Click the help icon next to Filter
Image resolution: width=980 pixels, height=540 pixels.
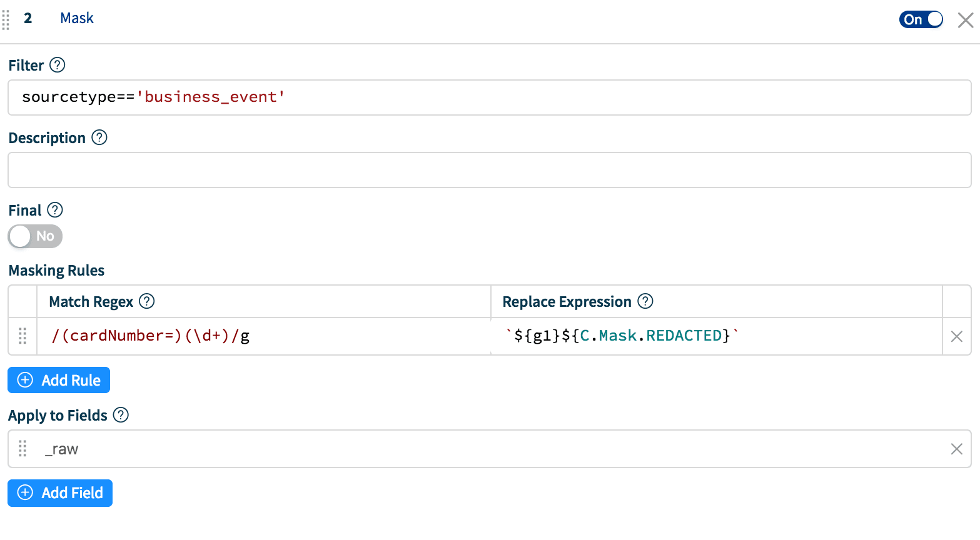click(x=57, y=65)
